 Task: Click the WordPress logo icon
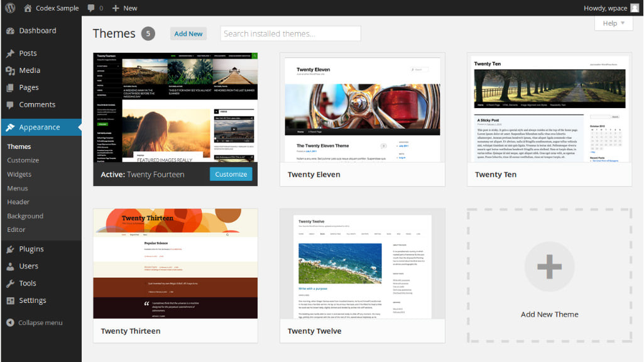click(10, 8)
